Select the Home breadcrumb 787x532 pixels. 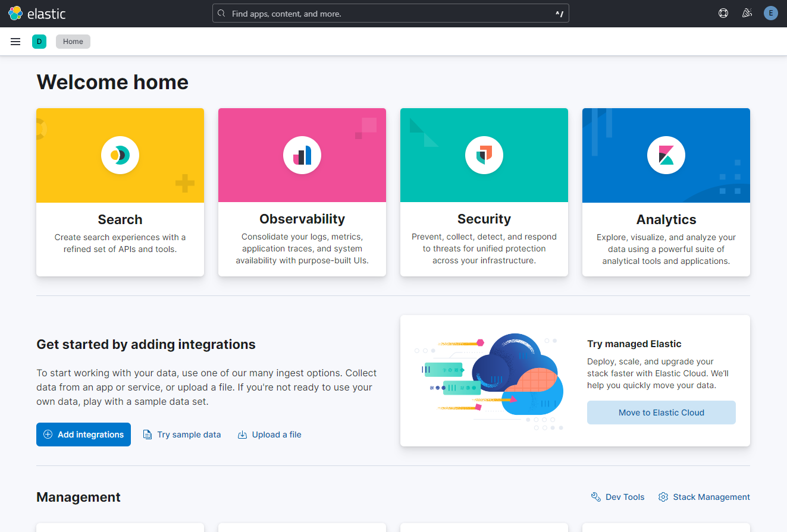(x=73, y=42)
